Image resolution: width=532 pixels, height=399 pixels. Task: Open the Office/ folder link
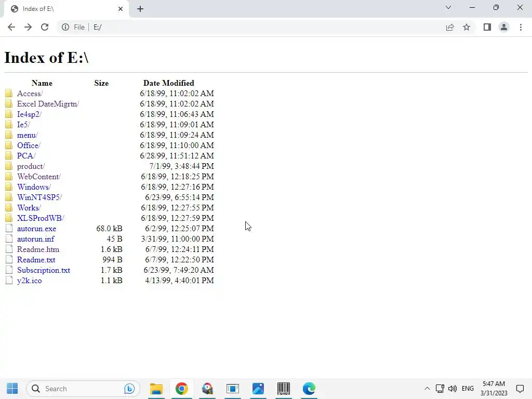click(x=29, y=145)
